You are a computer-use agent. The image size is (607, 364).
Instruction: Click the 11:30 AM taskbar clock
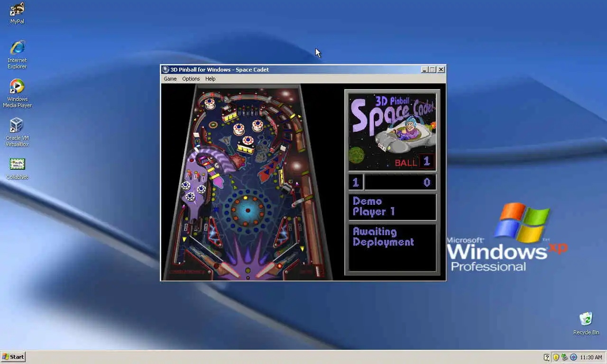tap(591, 357)
